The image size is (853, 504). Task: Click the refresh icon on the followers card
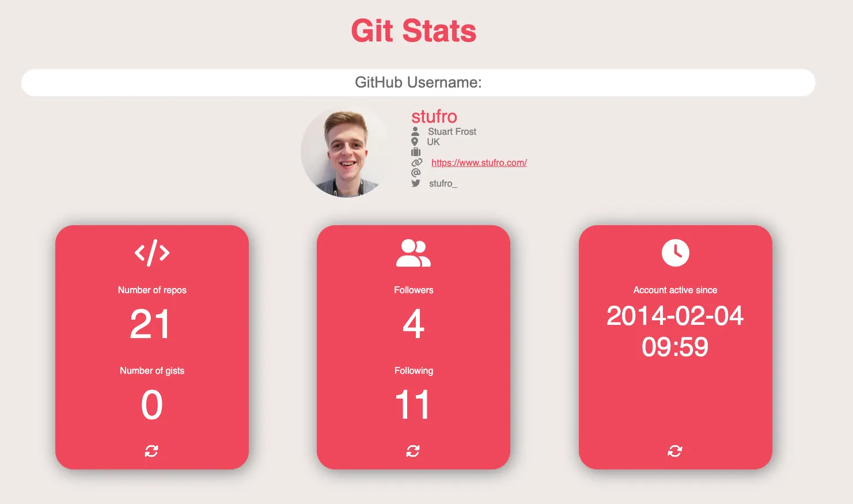coord(414,451)
